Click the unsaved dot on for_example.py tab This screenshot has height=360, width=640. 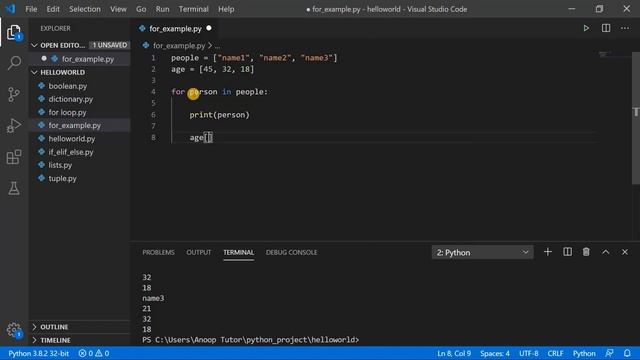tap(209, 28)
